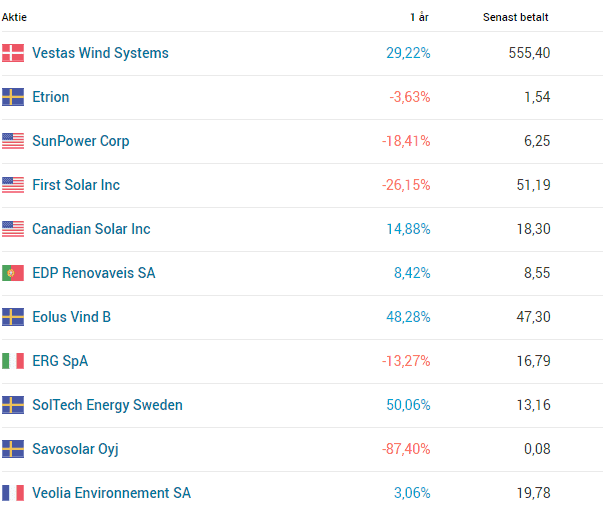Click the 29,22% yearly change for Vestas
603x511 pixels.
click(408, 53)
